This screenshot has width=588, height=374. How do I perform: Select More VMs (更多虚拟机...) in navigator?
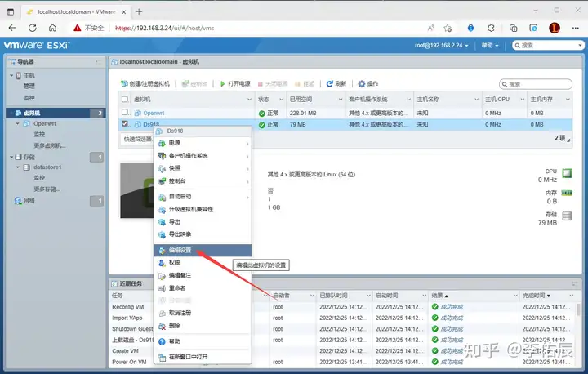50,145
